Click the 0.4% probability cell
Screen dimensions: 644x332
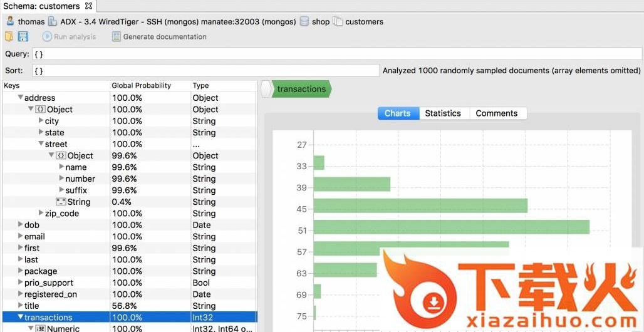pos(122,202)
